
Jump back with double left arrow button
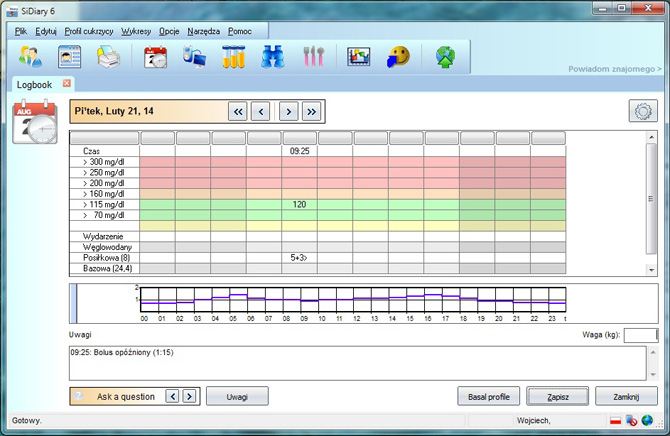coord(238,112)
